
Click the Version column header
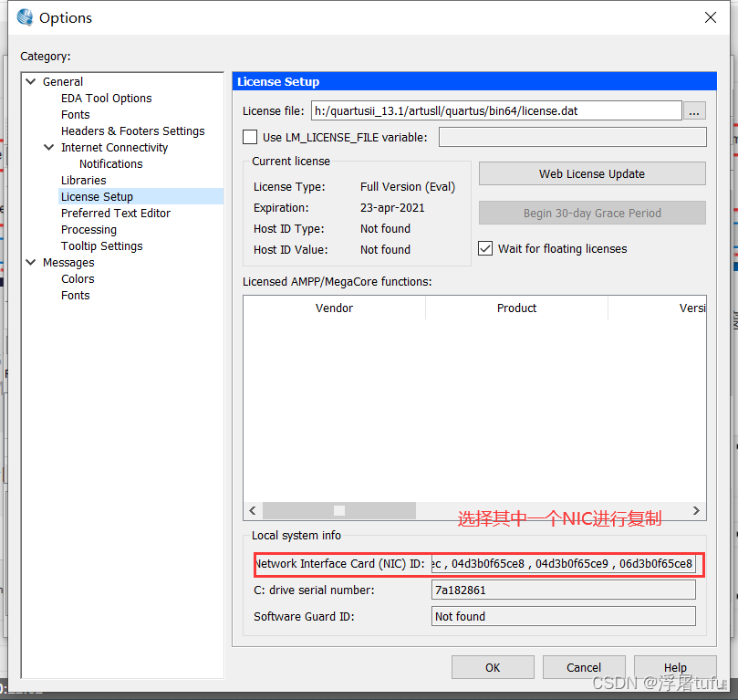tap(658, 308)
